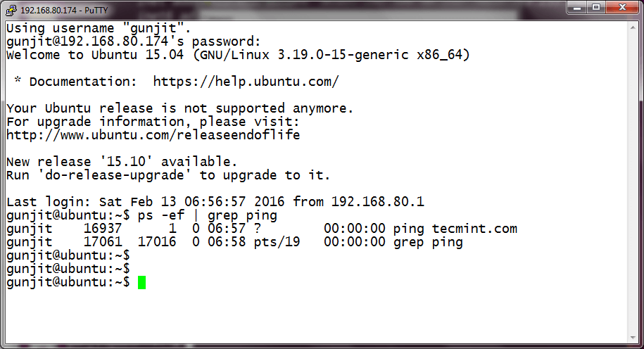Open the PuTTY system menu icon
644x349 pixels.
(11, 10)
